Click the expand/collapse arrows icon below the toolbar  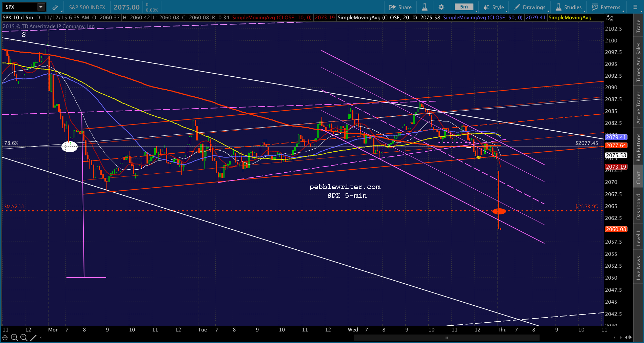coord(609,18)
